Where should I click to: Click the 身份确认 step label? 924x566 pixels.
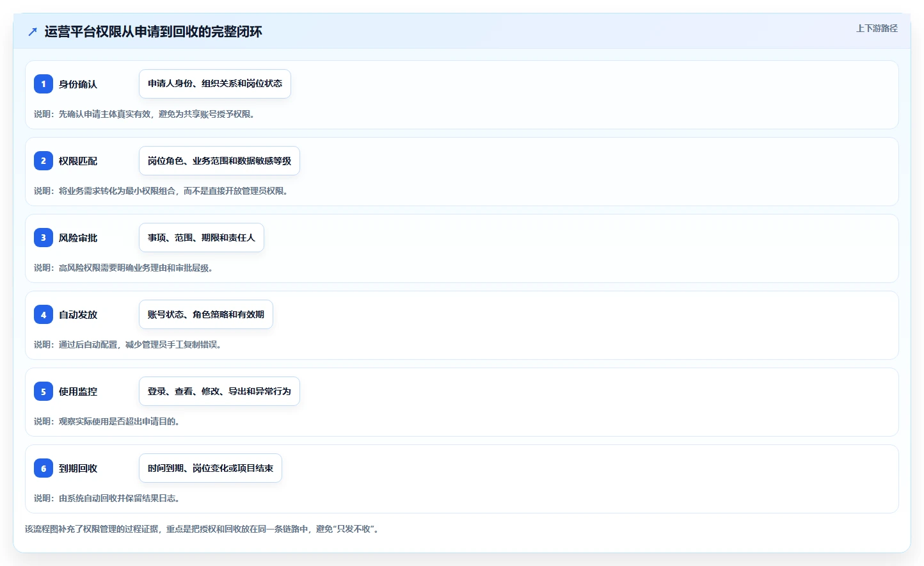[78, 84]
